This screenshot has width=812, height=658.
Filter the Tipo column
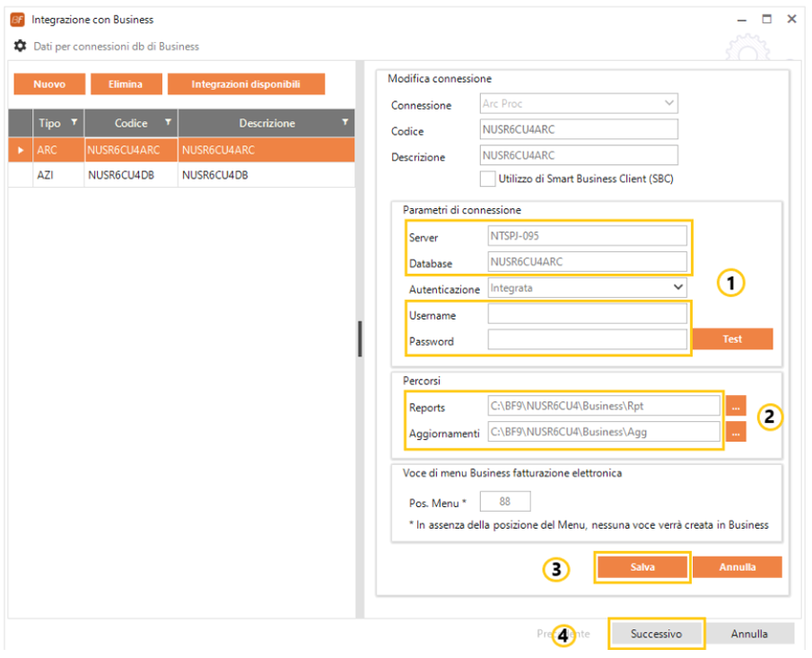click(x=74, y=122)
